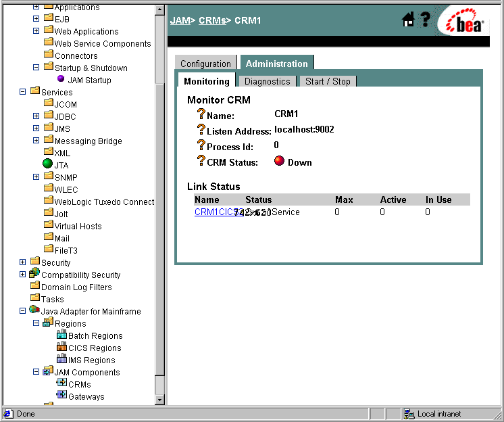This screenshot has height=422, width=504.
Task: Click the tree panel scroll down arrow
Action: coord(160,400)
